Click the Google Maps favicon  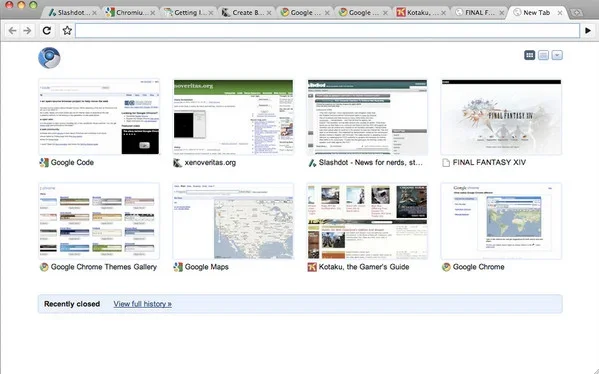tap(178, 267)
